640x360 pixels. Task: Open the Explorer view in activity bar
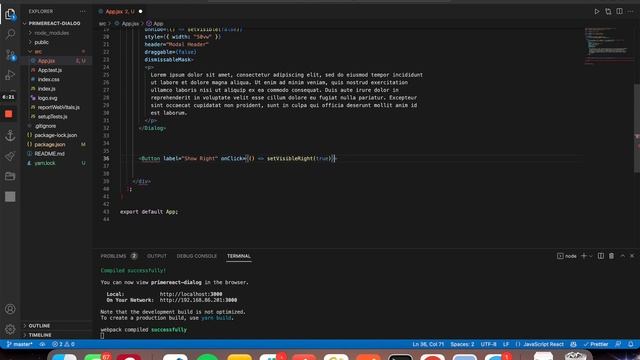[10, 14]
